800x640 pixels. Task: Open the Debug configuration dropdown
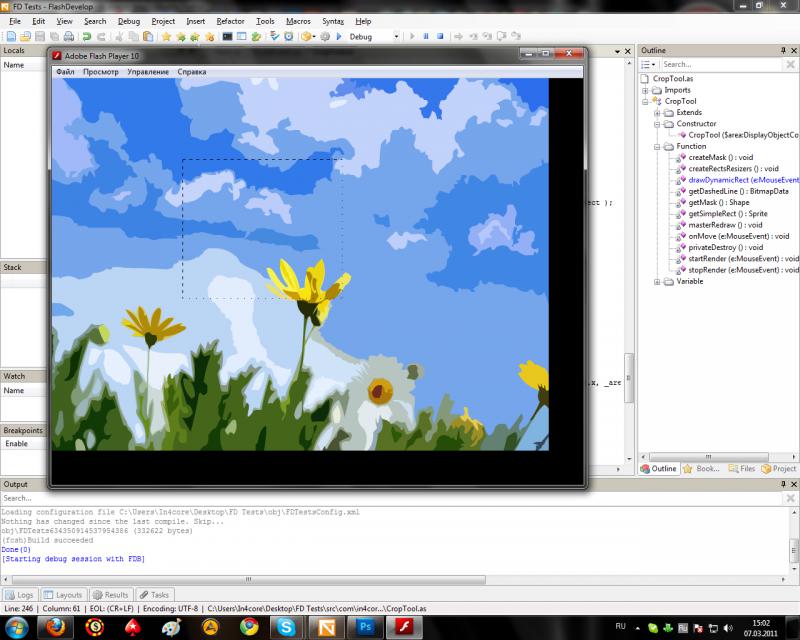click(x=396, y=37)
